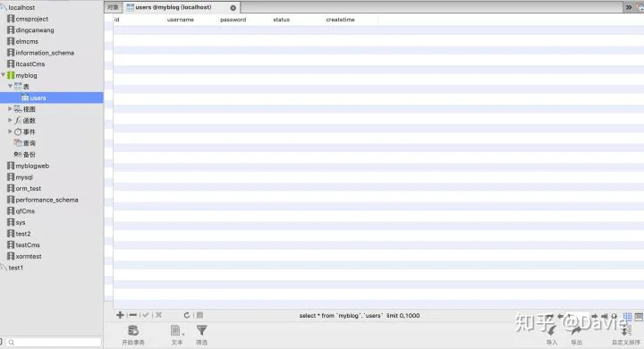Open the begin transaction database icon
This screenshot has width=644, height=349.
point(133,330)
